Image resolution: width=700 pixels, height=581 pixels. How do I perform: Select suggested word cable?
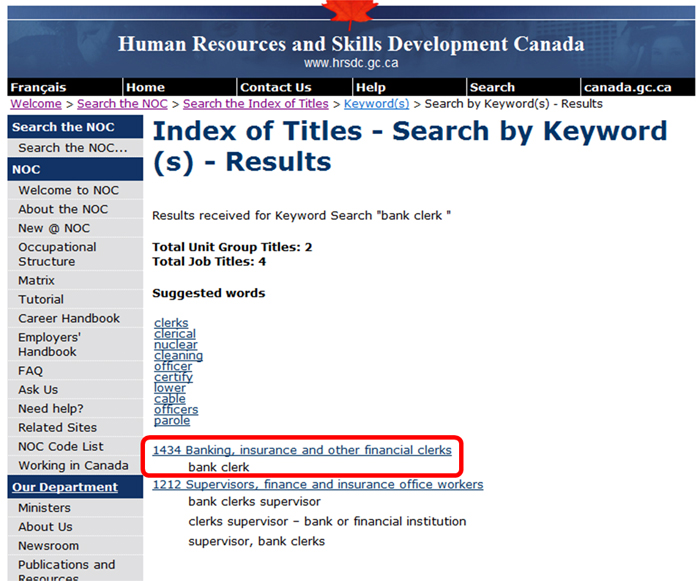pos(170,398)
